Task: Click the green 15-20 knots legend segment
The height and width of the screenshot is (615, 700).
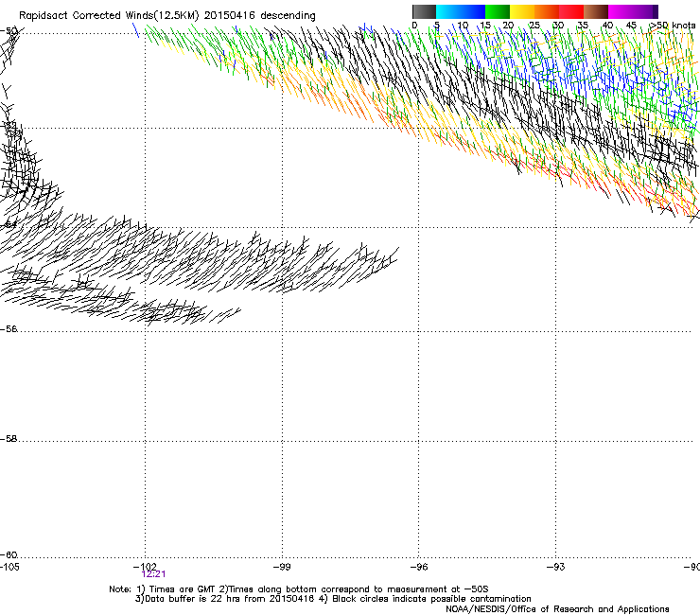Action: pos(498,11)
